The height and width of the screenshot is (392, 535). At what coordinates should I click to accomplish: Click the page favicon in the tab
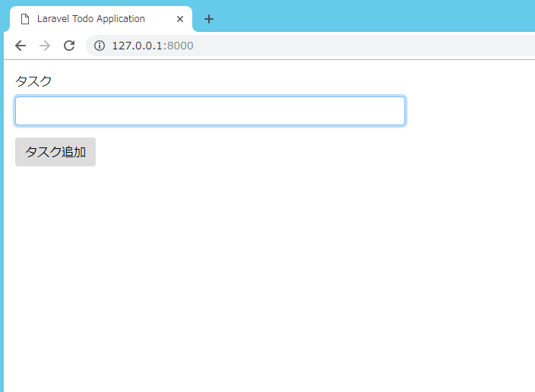coord(25,19)
